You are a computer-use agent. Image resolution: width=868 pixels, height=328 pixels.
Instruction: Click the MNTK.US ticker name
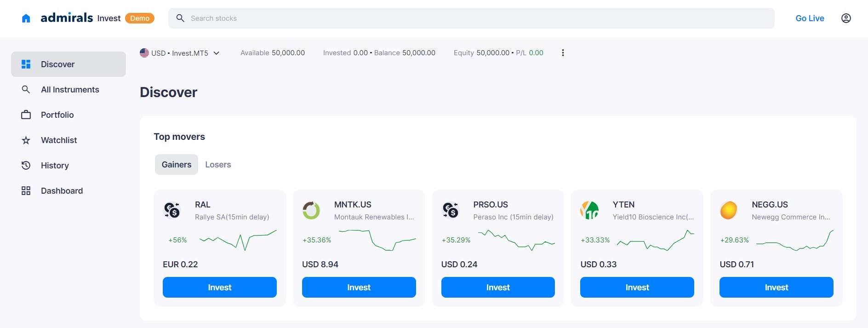pyautogui.click(x=353, y=205)
